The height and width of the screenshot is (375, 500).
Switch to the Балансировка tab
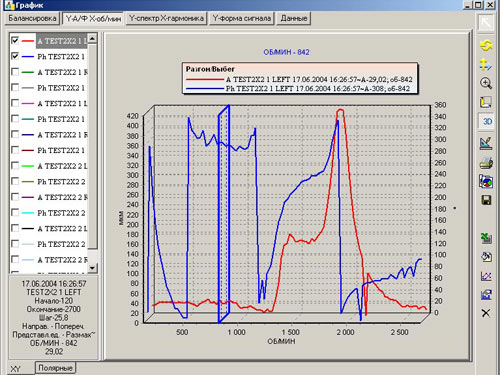click(32, 18)
